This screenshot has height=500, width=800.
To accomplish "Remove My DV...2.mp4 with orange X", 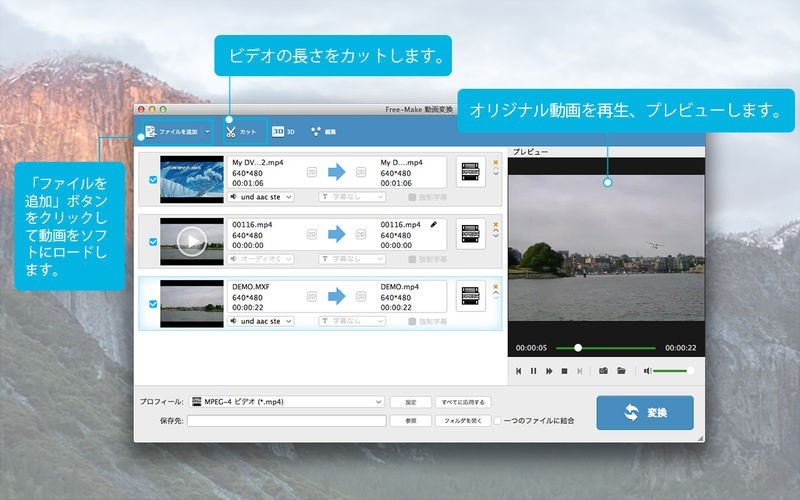I will [495, 161].
